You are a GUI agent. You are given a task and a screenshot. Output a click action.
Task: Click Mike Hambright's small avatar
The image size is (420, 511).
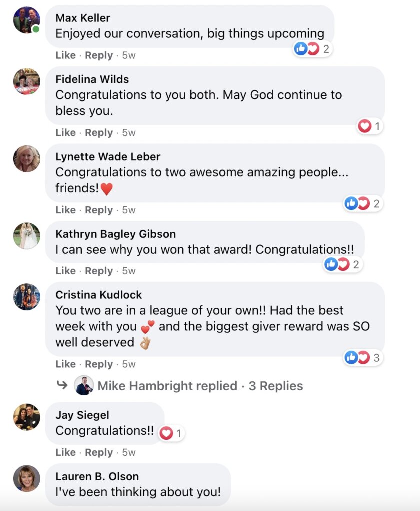pyautogui.click(x=83, y=386)
